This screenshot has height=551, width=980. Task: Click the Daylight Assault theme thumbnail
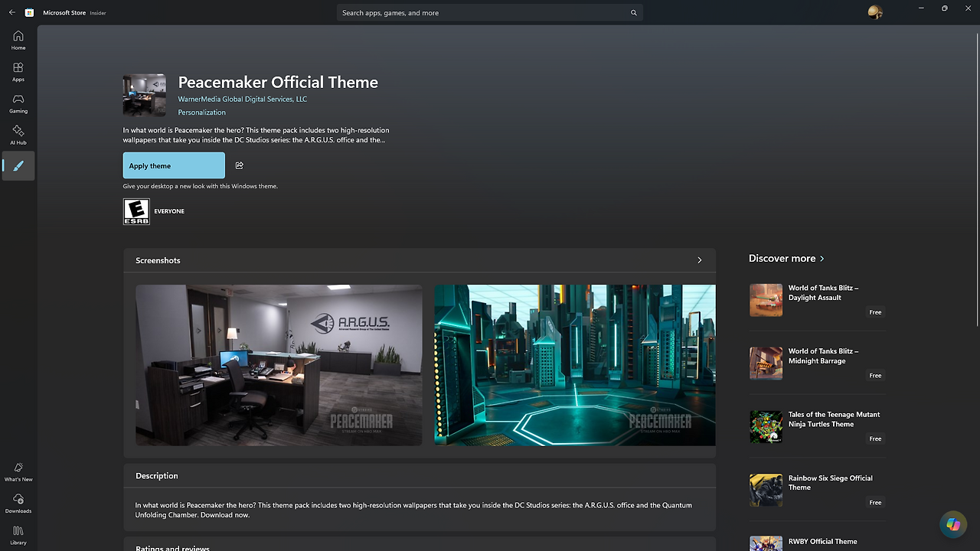click(766, 300)
